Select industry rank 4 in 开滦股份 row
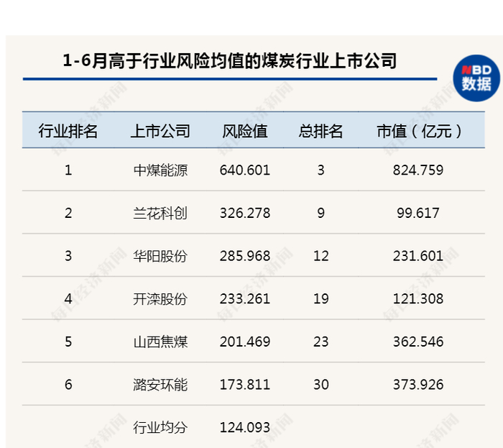503x448 pixels. (68, 299)
